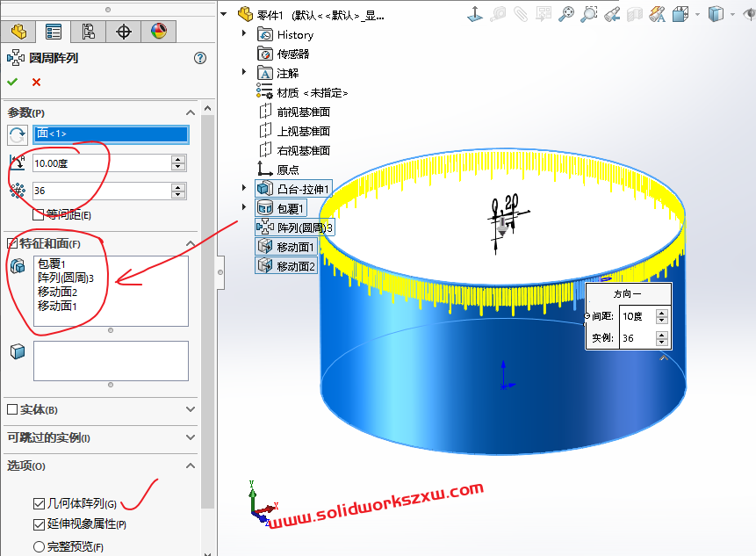Viewport: 756px width, 556px height.
Task: Open the help icon for 圆周阵列
Action: pos(200,58)
